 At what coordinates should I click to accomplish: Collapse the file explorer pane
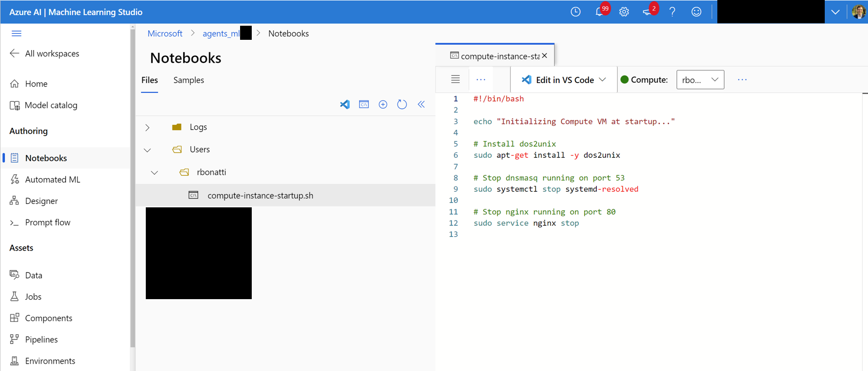pyautogui.click(x=421, y=104)
